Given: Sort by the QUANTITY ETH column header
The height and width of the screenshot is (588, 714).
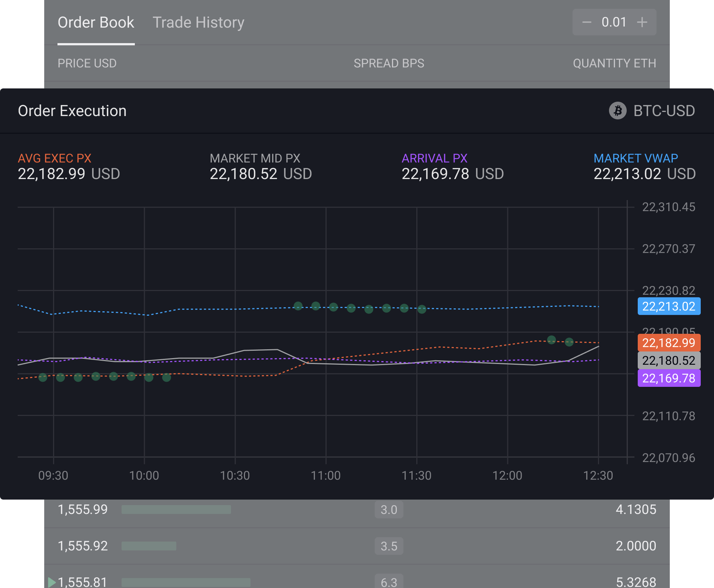Looking at the screenshot, I should coord(615,63).
